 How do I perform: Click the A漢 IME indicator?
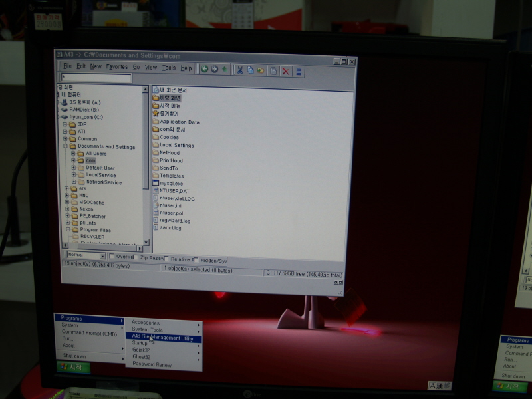click(x=440, y=386)
